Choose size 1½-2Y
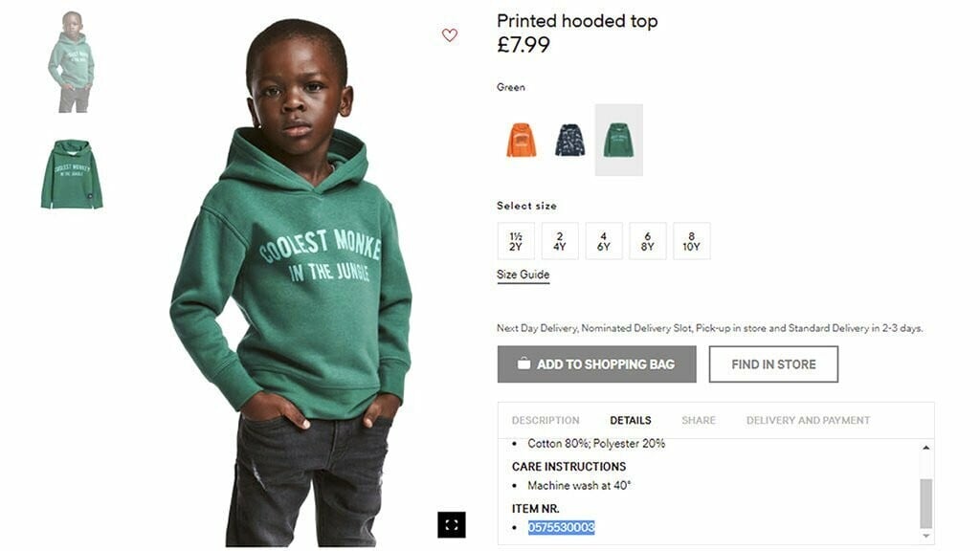 click(x=516, y=241)
